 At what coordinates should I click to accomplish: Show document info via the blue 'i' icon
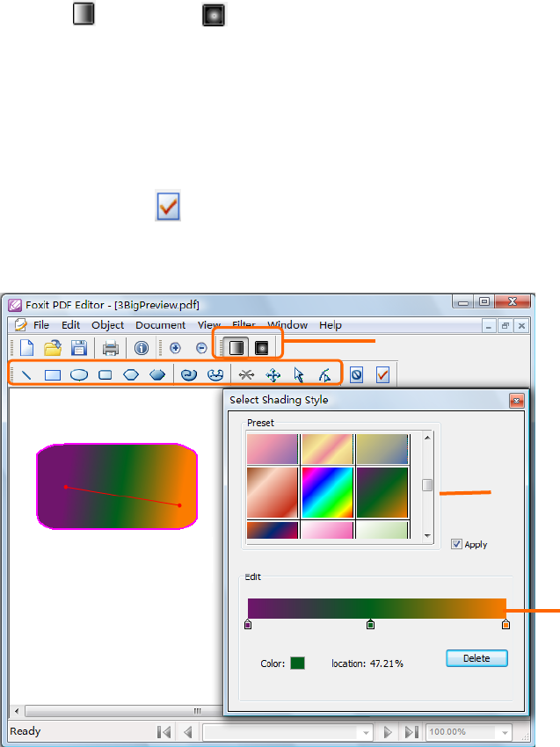tap(142, 348)
